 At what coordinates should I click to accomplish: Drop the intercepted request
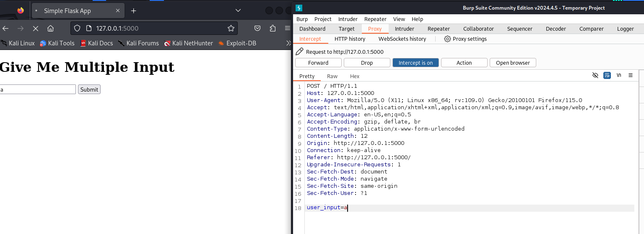(x=367, y=63)
